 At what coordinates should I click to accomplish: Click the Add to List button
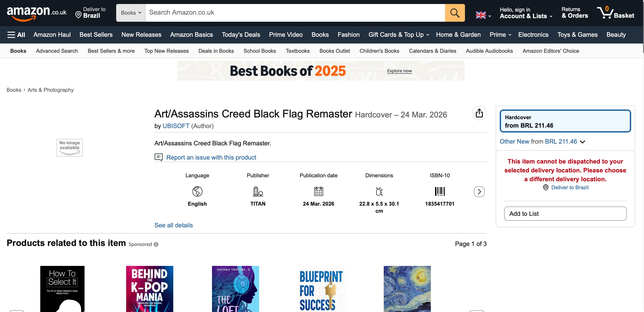click(565, 214)
